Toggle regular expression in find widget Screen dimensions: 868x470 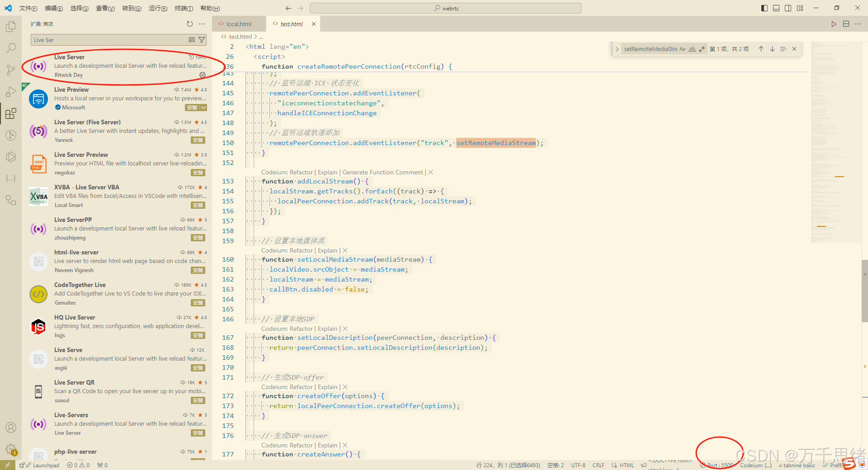tap(702, 49)
